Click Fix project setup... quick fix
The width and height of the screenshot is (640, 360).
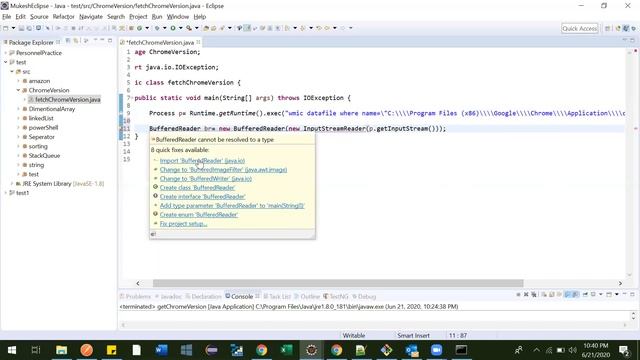tap(183, 224)
